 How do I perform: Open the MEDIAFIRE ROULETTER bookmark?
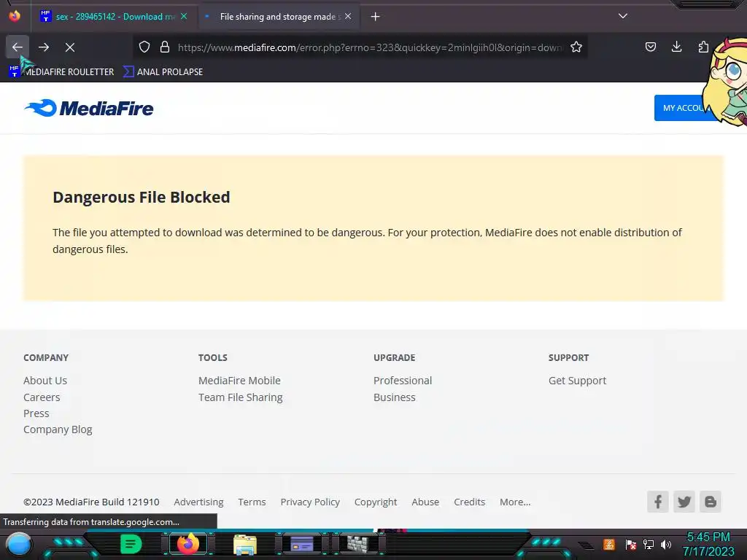61,72
